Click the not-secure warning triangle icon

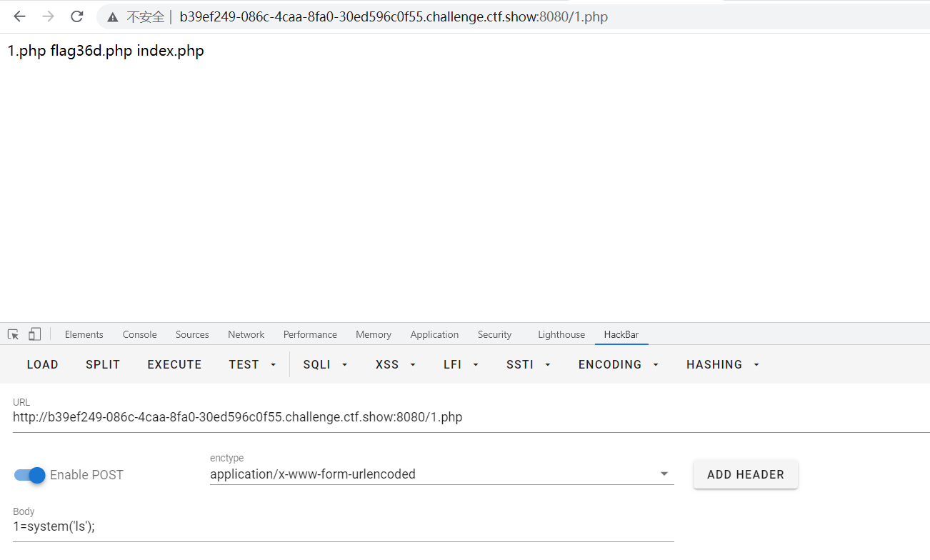pos(113,16)
